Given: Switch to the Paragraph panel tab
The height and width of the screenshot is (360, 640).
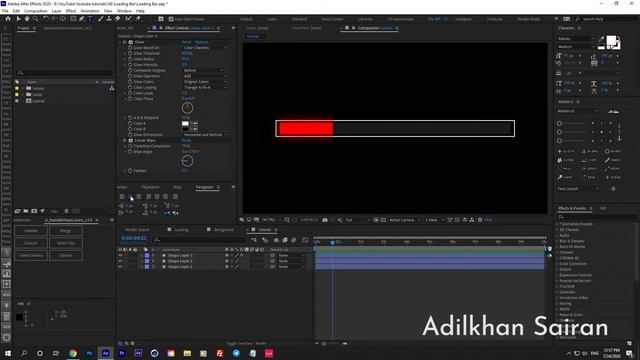Looking at the screenshot, I should tap(204, 187).
